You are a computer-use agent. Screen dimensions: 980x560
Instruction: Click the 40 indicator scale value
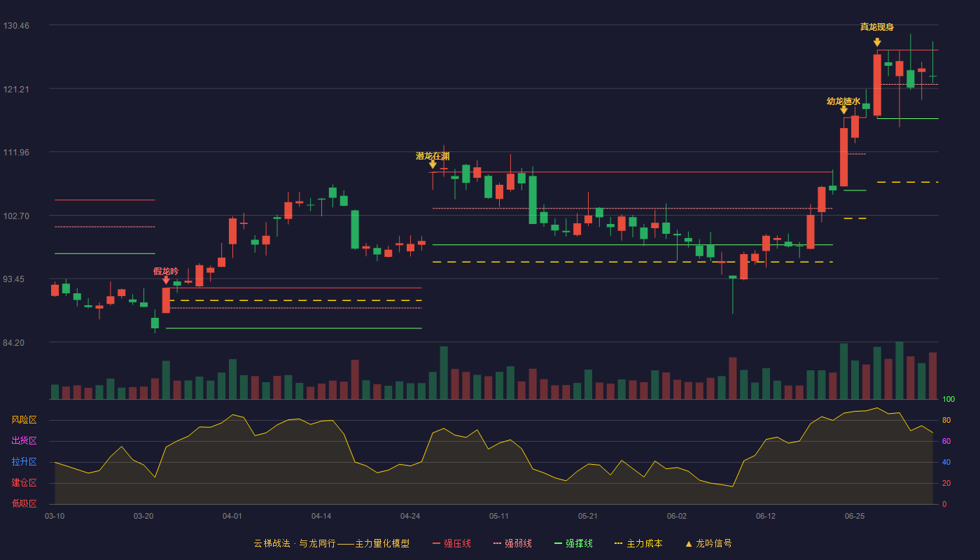(946, 462)
